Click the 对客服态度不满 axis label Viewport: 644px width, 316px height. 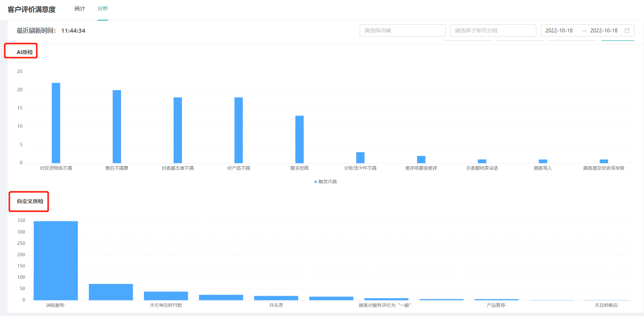[178, 168]
